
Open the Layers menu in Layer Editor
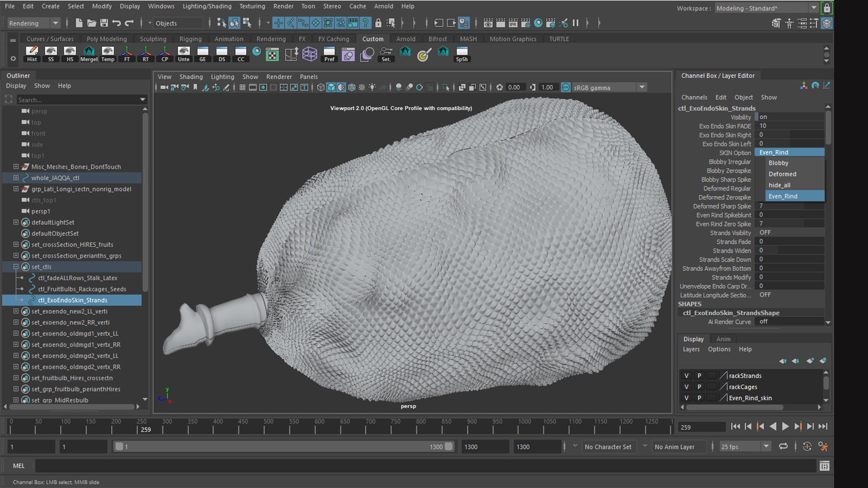[x=691, y=349]
